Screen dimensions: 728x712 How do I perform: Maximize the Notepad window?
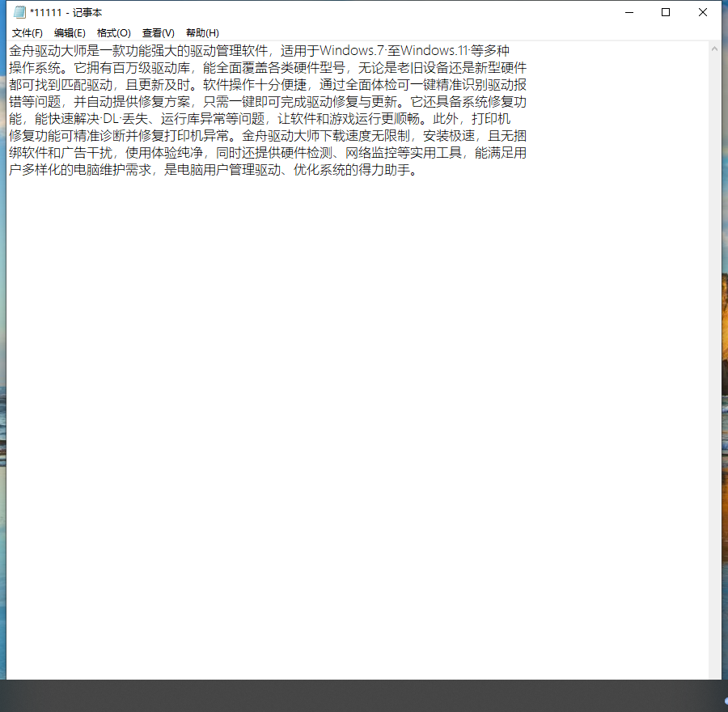coord(666,12)
